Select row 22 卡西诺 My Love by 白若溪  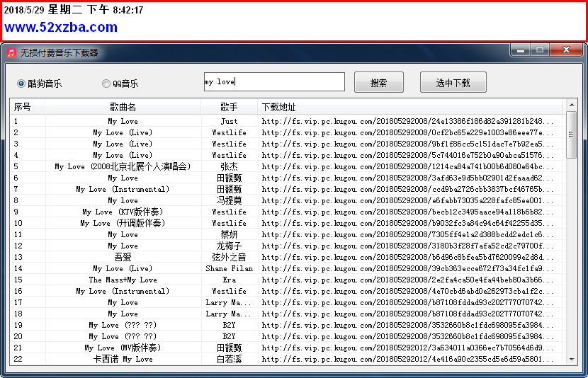pos(123,359)
